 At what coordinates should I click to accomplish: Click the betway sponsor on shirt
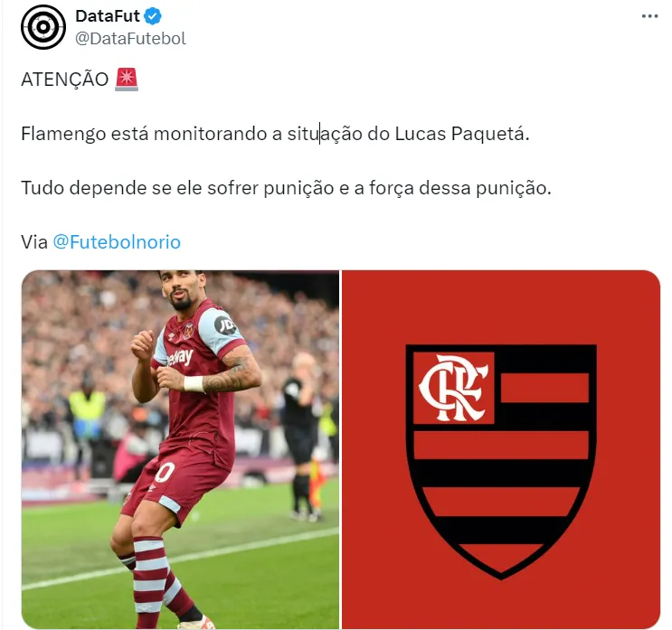pos(180,356)
